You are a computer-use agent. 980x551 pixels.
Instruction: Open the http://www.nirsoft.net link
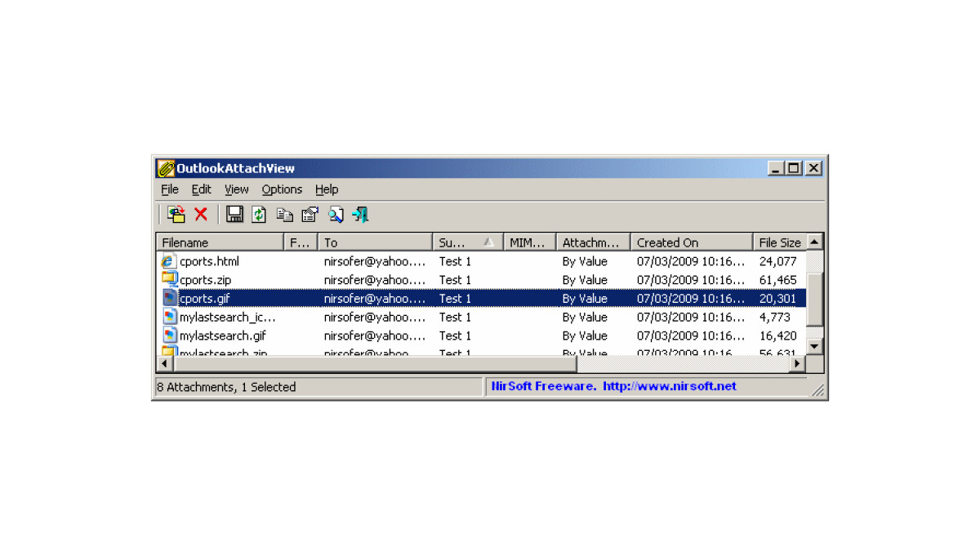670,386
